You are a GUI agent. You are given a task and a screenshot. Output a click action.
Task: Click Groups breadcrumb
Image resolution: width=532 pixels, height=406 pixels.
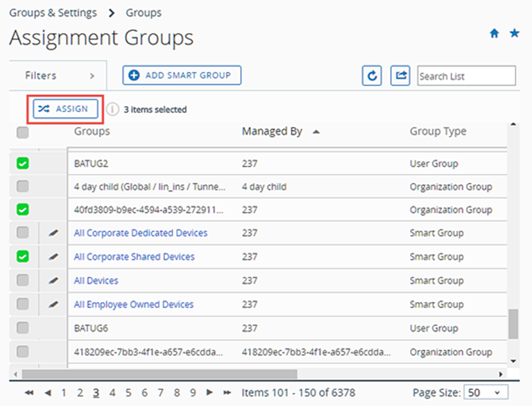click(x=144, y=13)
